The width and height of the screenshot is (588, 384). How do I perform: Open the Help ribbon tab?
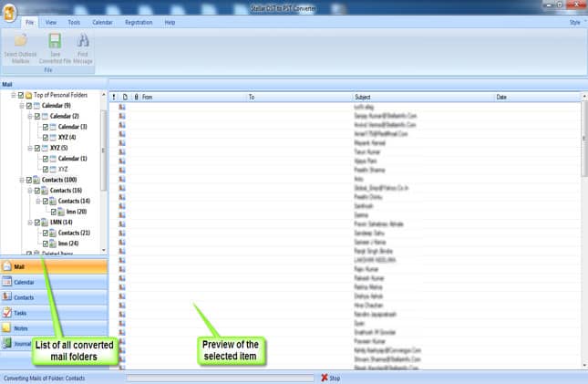click(x=170, y=23)
